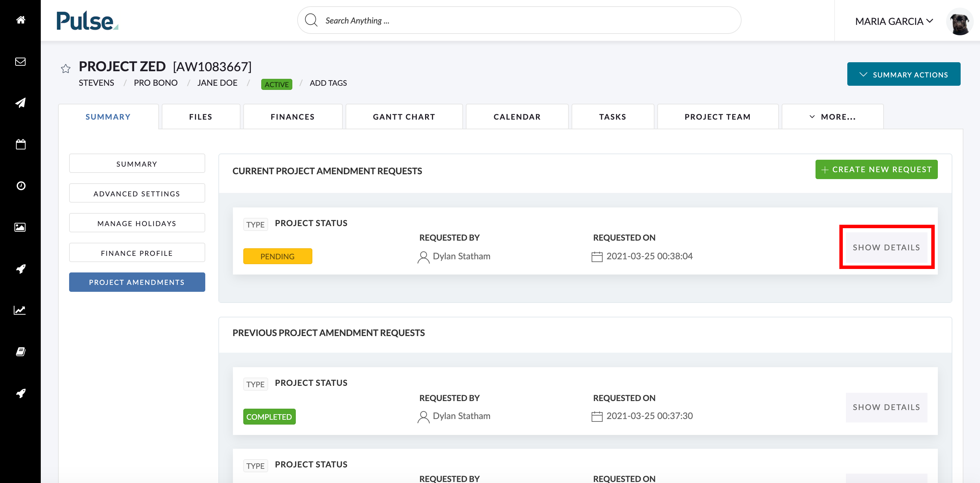The height and width of the screenshot is (483, 980).
Task: Click TYPE label in the completed request card
Action: coord(255,384)
